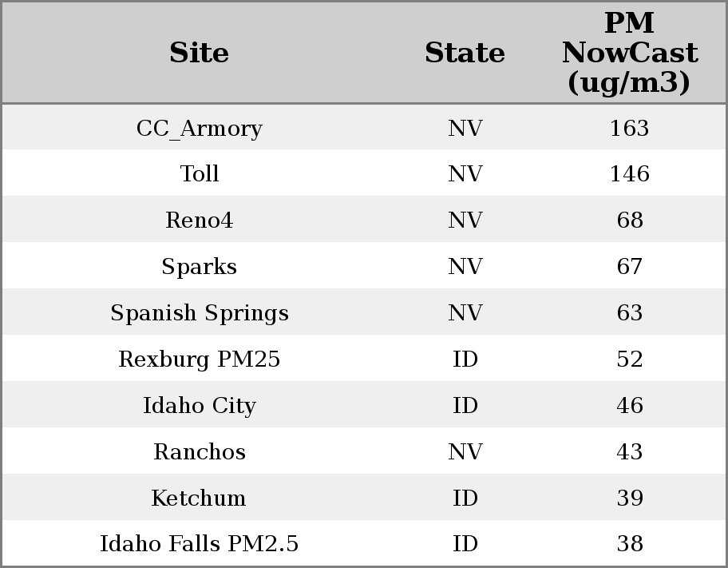Select the NV state cell for Ranchos

pyautogui.click(x=465, y=452)
